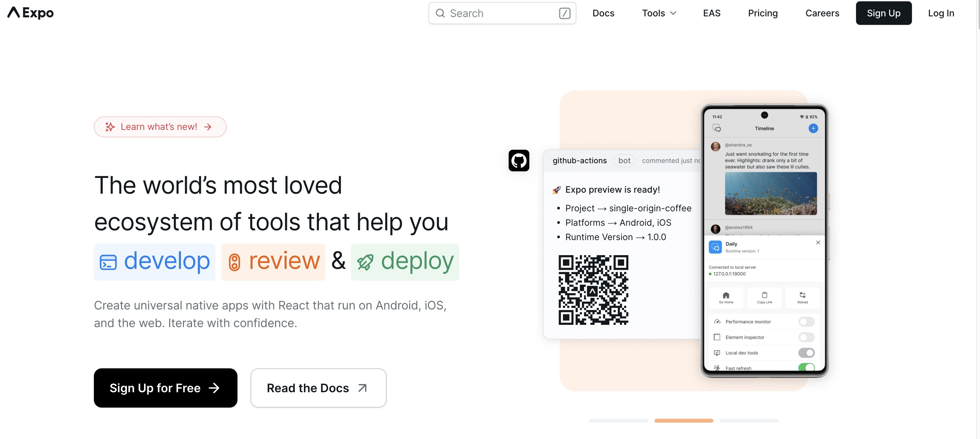This screenshot has height=439, width=980.
Task: Go to the Pricing page
Action: 762,13
